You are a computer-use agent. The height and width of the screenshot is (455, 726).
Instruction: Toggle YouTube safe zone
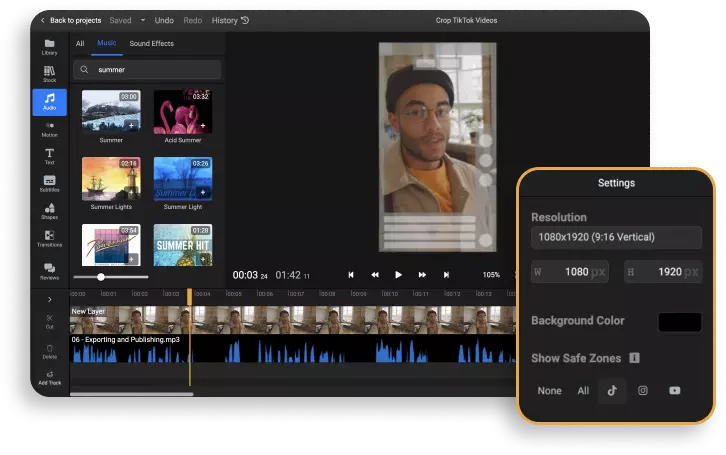coord(675,391)
